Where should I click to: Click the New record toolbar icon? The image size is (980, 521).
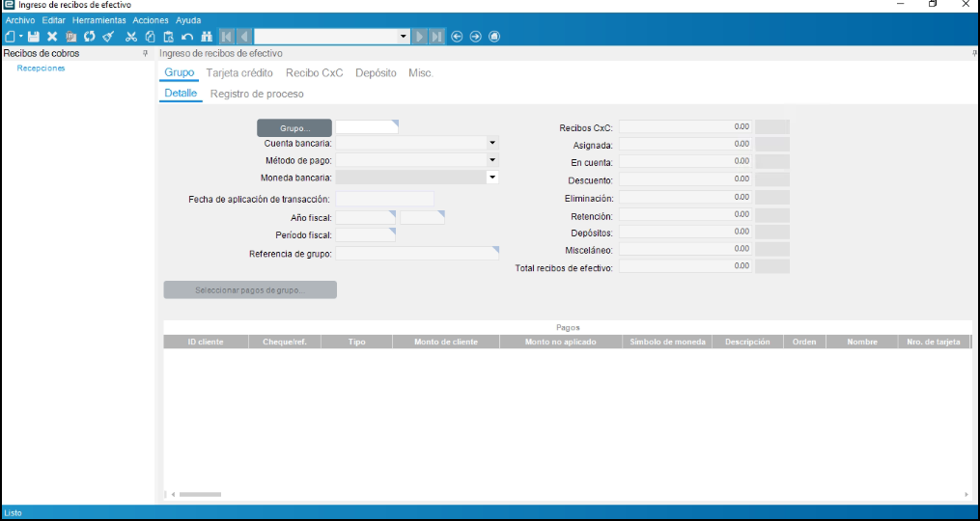[x=10, y=37]
